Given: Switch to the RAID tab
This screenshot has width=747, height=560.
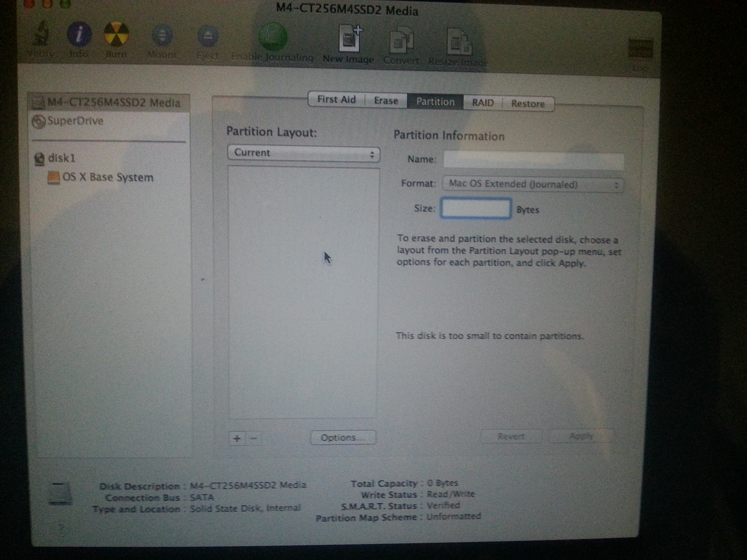Looking at the screenshot, I should tap(483, 103).
